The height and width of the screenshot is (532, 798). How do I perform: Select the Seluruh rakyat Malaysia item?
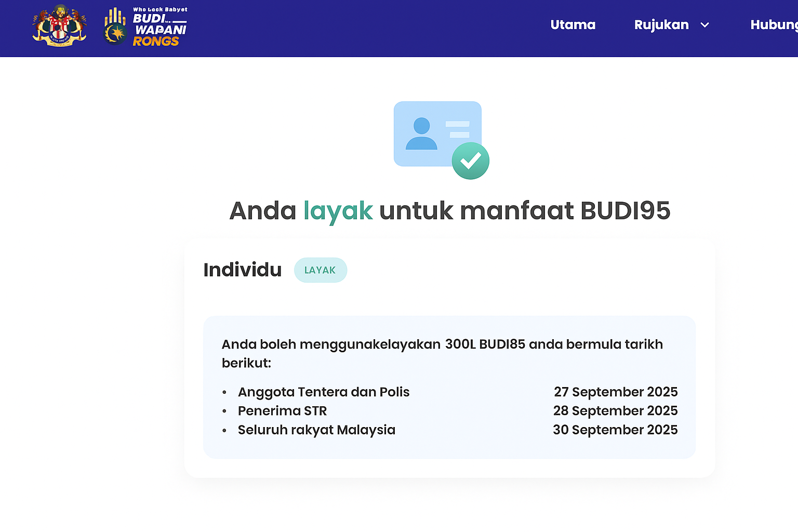click(x=316, y=430)
